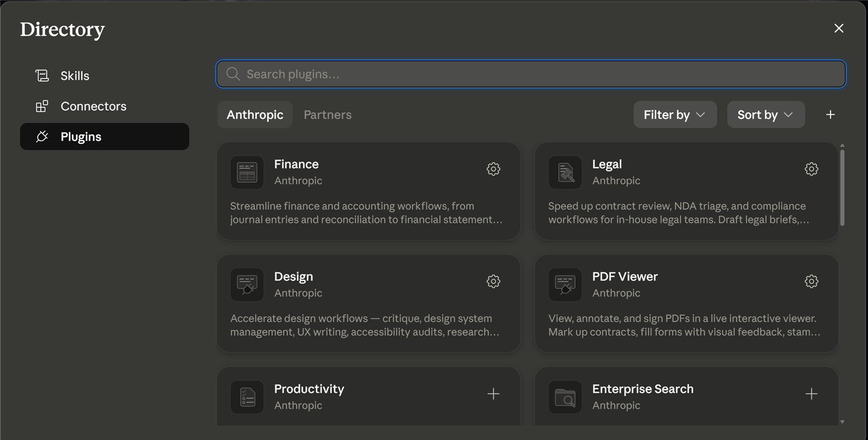This screenshot has width=868, height=440.
Task: Focus the Search plugins field
Action: coord(531,74)
